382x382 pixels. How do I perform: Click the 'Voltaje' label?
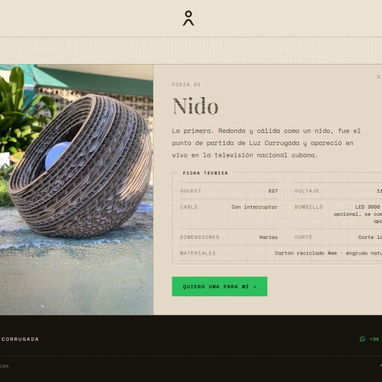[307, 191]
